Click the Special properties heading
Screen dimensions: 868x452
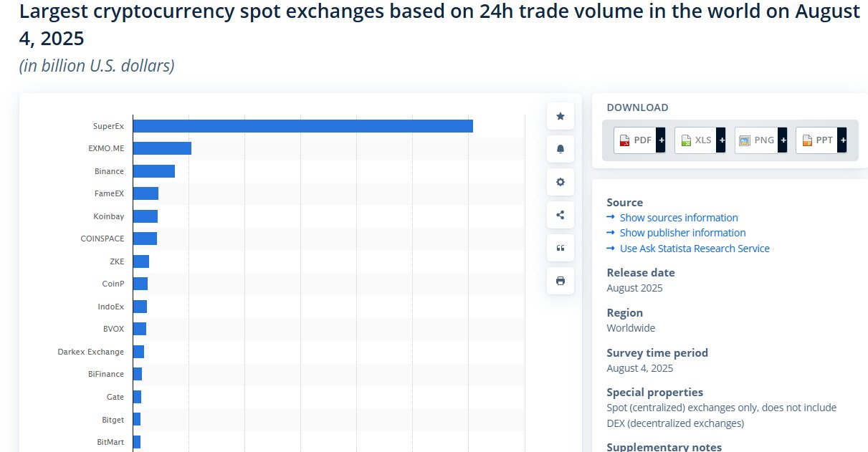pos(654,392)
